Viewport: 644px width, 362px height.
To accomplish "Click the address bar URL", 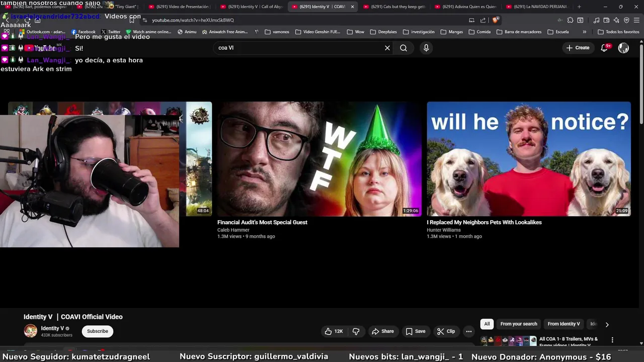I will pyautogui.click(x=193, y=20).
